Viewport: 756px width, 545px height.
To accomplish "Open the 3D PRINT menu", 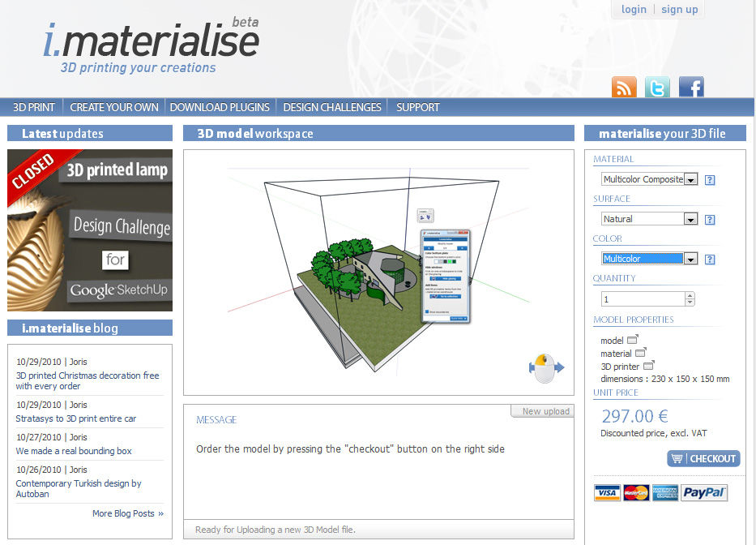I will pyautogui.click(x=34, y=107).
